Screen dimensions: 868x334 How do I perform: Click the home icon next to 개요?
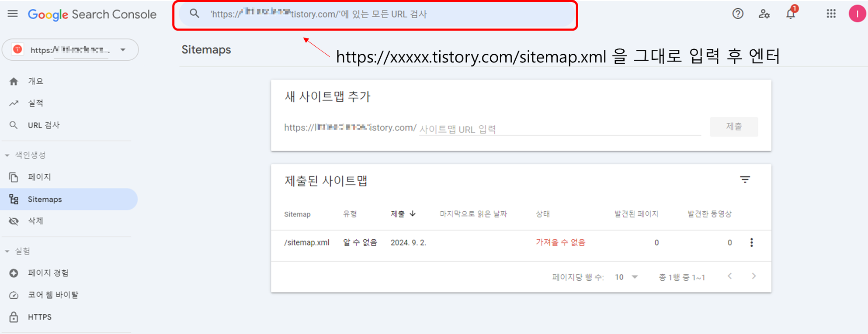tap(14, 81)
